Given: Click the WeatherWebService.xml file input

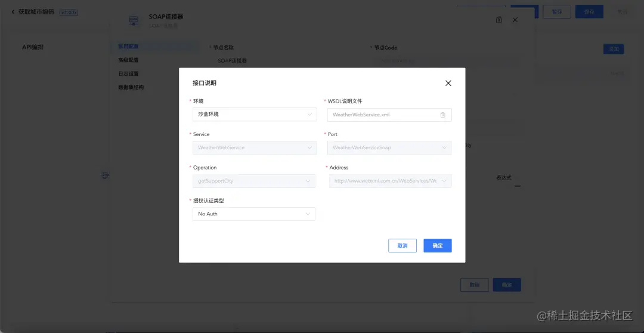Looking at the screenshot, I should coord(389,115).
